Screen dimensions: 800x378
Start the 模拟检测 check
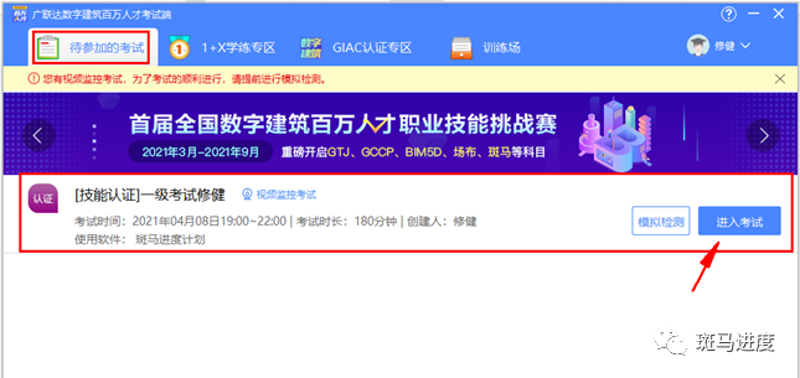click(661, 221)
